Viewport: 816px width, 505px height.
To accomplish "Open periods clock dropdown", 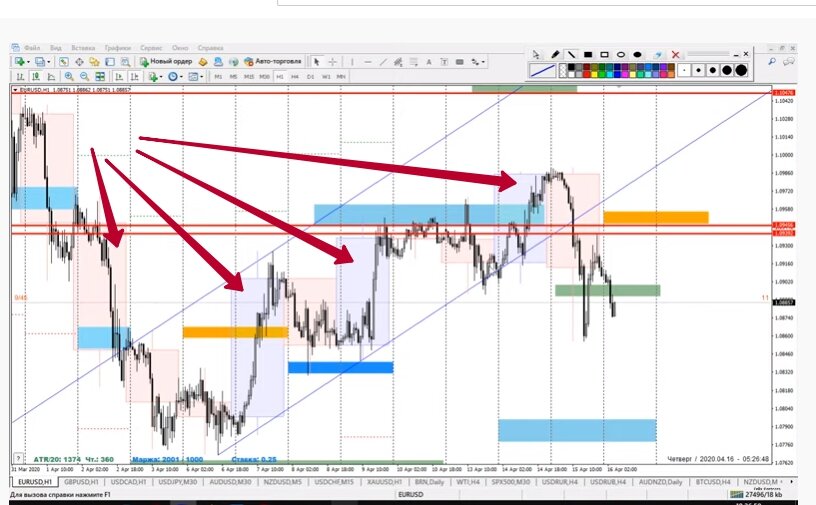I will (175, 77).
